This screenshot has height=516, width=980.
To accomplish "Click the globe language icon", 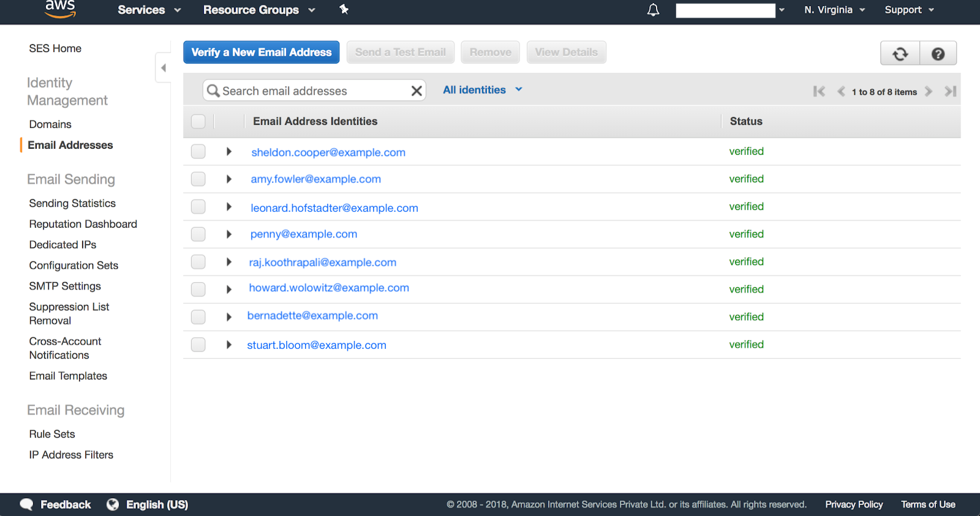I will point(113,504).
